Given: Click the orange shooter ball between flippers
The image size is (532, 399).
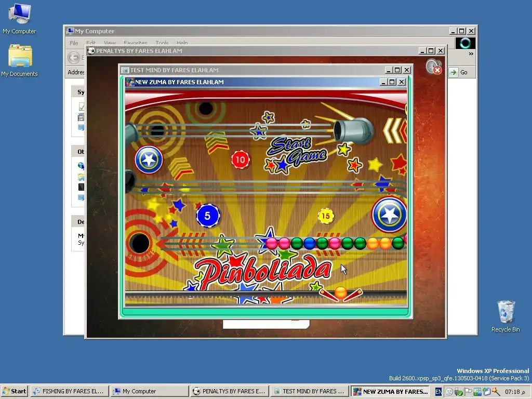Looking at the screenshot, I should [340, 292].
